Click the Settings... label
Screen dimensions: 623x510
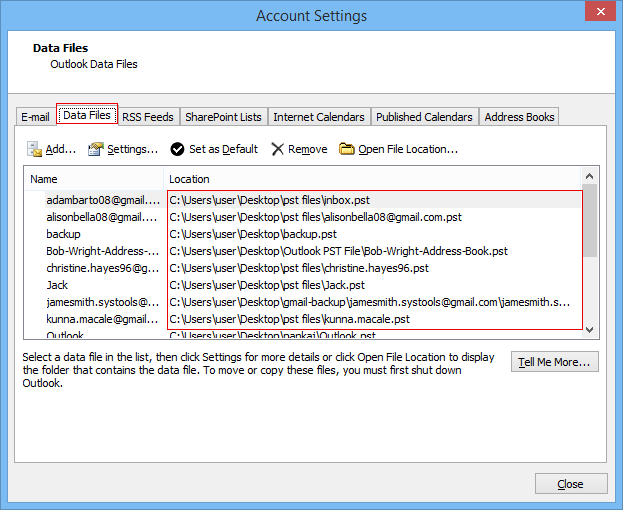(133, 149)
